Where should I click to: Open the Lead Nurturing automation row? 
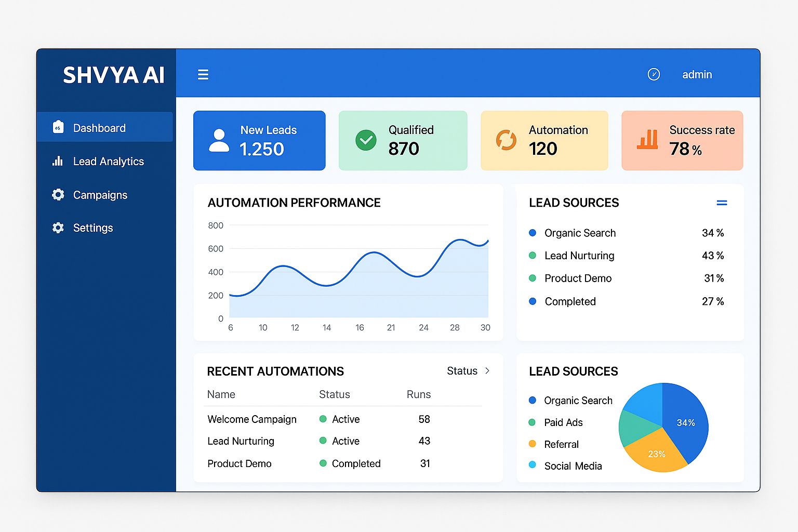241,441
